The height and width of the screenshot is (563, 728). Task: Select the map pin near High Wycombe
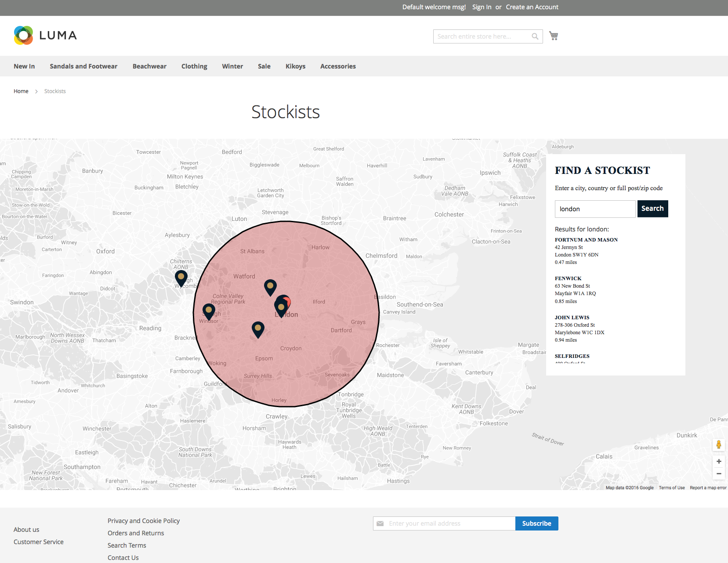tap(181, 279)
